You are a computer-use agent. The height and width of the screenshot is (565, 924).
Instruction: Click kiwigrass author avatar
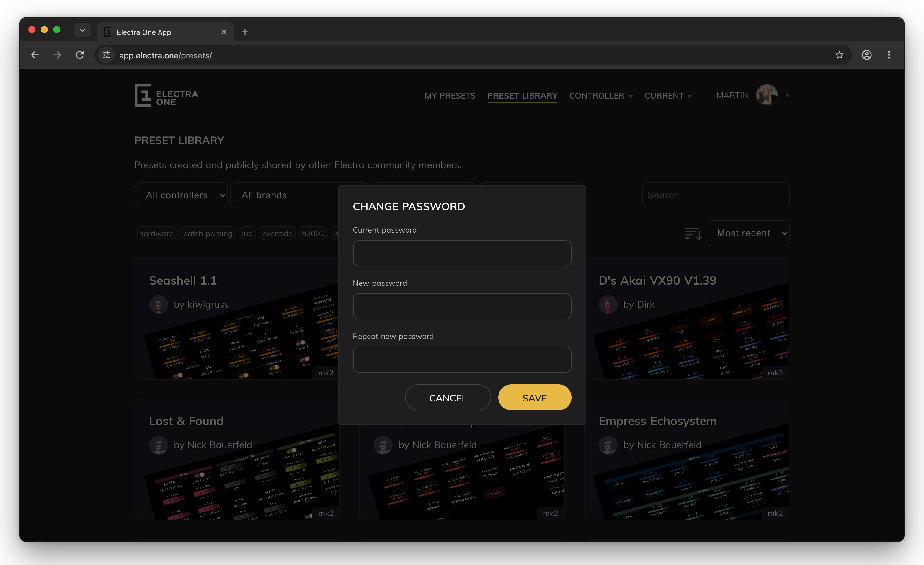pyautogui.click(x=158, y=304)
